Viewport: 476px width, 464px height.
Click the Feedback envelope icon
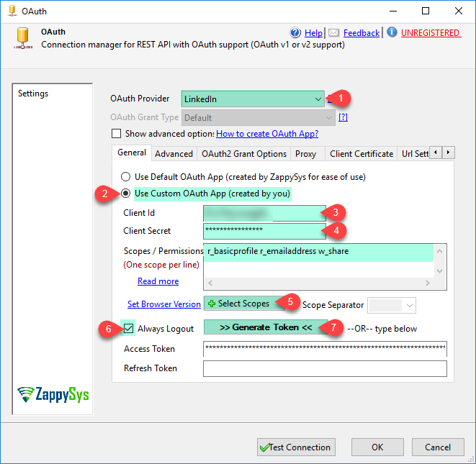coord(333,33)
